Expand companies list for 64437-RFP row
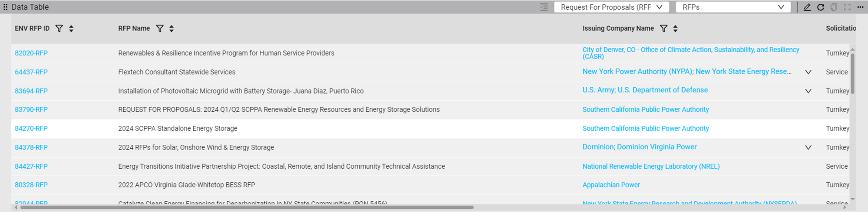Screen dimensions: 868x212 point(808,72)
